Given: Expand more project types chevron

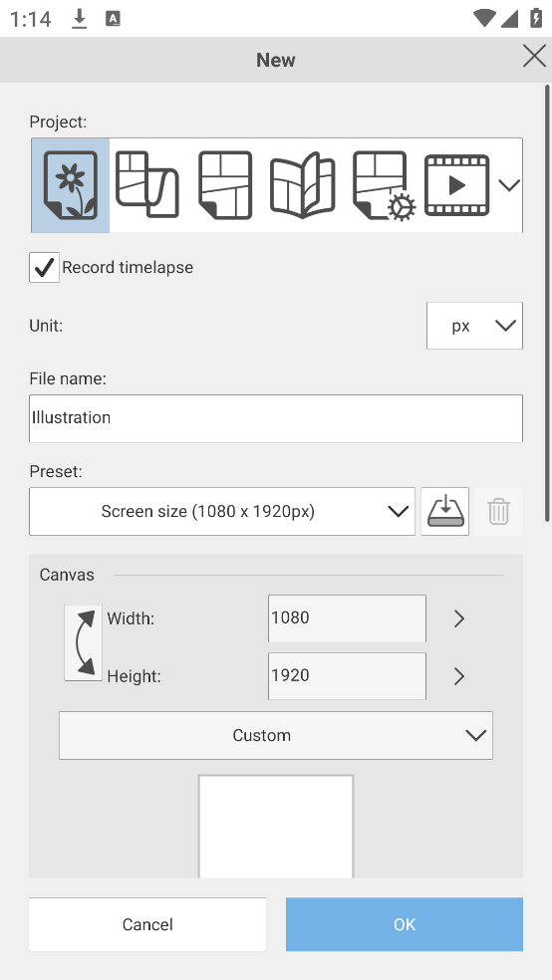Looking at the screenshot, I should click(x=509, y=185).
